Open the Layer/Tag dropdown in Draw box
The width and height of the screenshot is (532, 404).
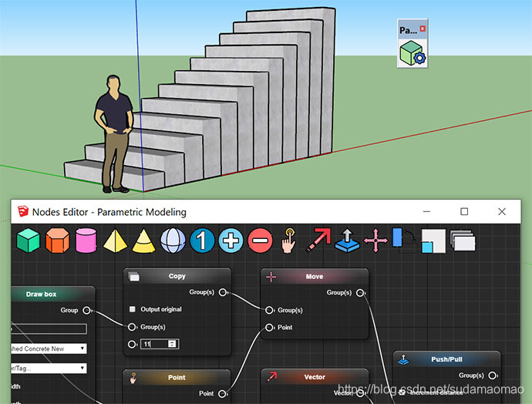coord(49,369)
